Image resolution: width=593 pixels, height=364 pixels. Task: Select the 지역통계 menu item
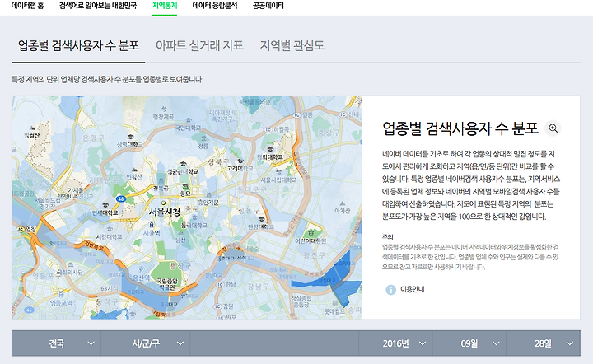tap(165, 6)
